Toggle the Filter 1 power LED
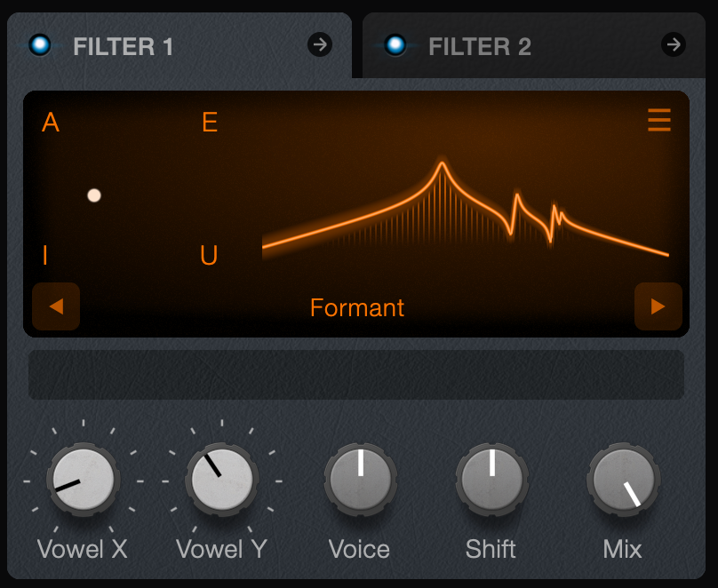The image size is (718, 588). point(40,44)
